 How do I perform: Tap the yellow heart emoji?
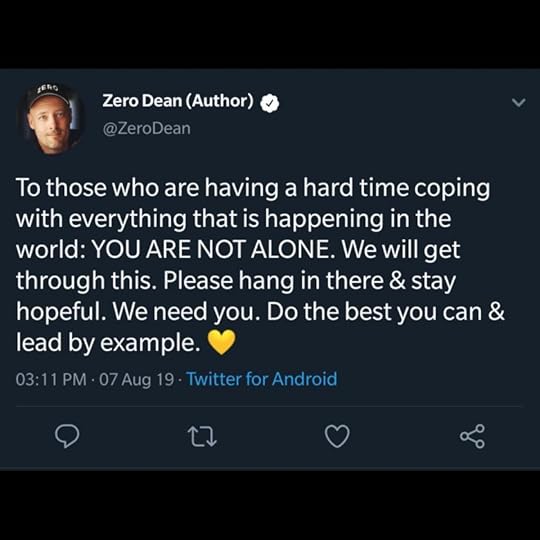pos(222,342)
